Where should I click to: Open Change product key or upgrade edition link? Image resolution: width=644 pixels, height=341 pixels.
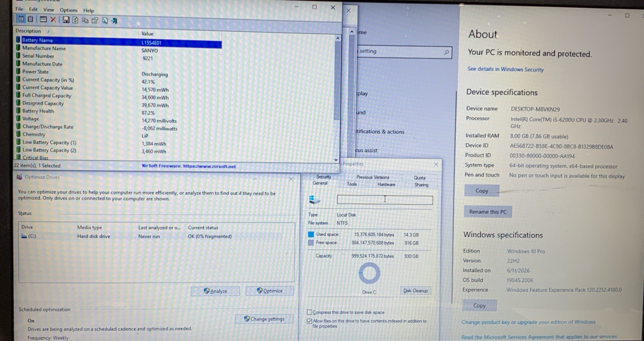(528, 322)
